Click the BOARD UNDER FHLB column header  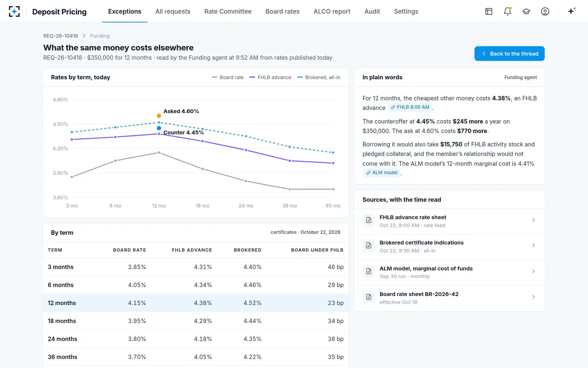click(x=317, y=250)
